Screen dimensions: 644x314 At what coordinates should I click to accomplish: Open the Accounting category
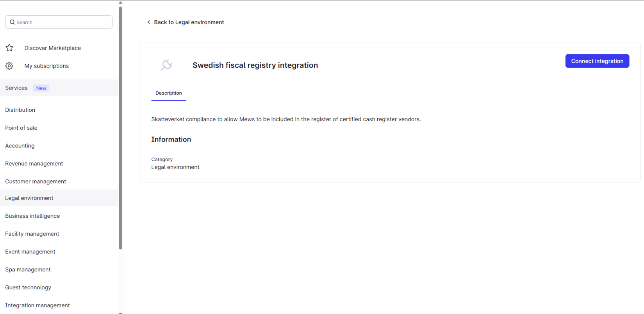20,146
